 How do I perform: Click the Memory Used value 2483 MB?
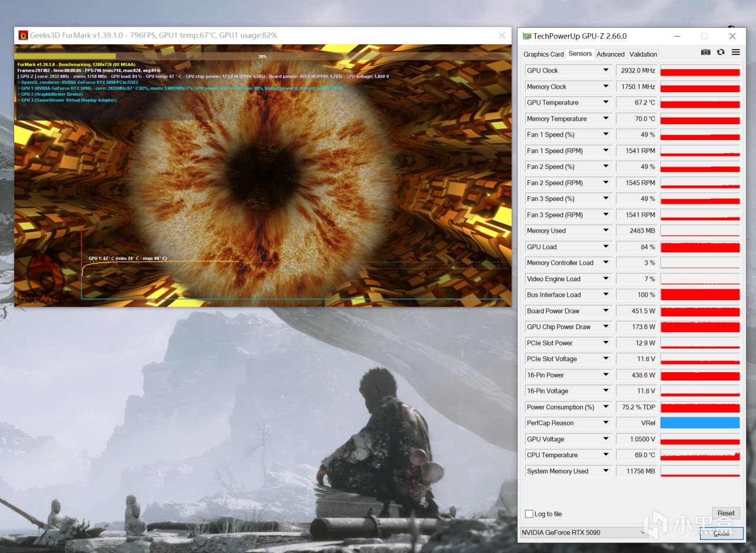coord(637,230)
